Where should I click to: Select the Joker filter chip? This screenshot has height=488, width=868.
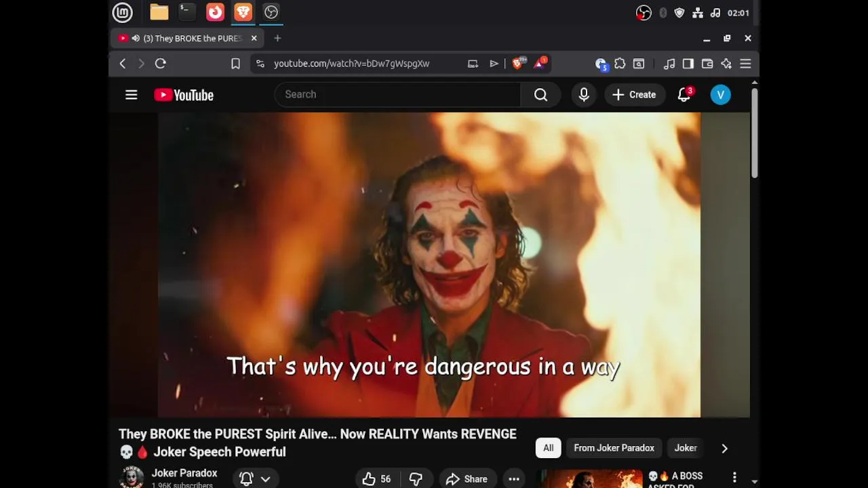[686, 448]
